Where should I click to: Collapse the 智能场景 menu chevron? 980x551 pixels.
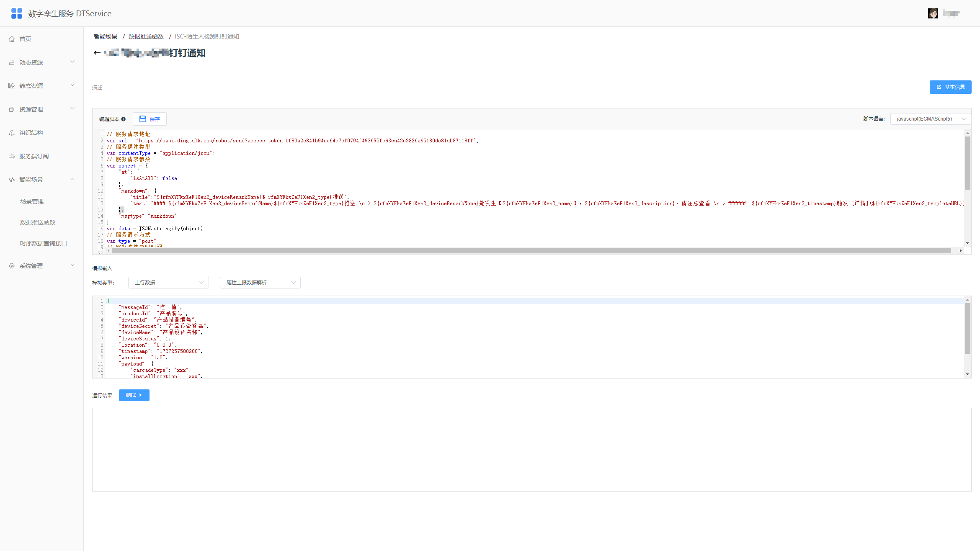tap(72, 179)
